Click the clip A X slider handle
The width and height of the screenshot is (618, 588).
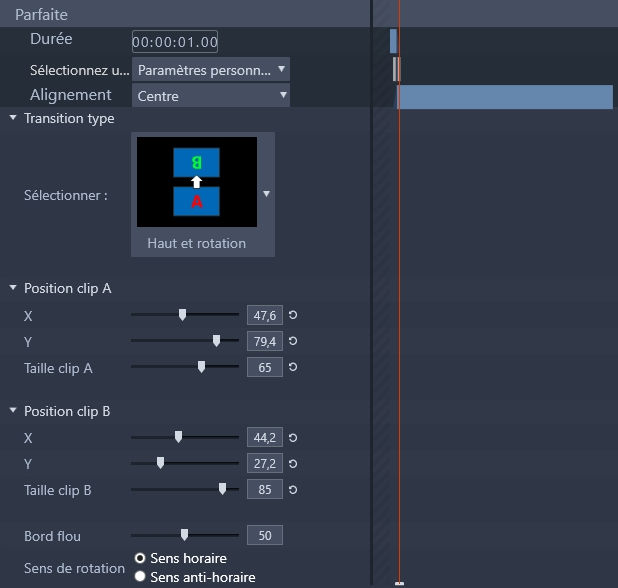click(182, 315)
